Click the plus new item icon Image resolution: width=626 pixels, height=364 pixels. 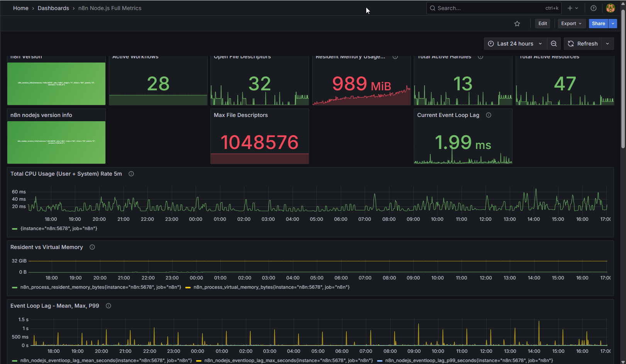pos(573,8)
